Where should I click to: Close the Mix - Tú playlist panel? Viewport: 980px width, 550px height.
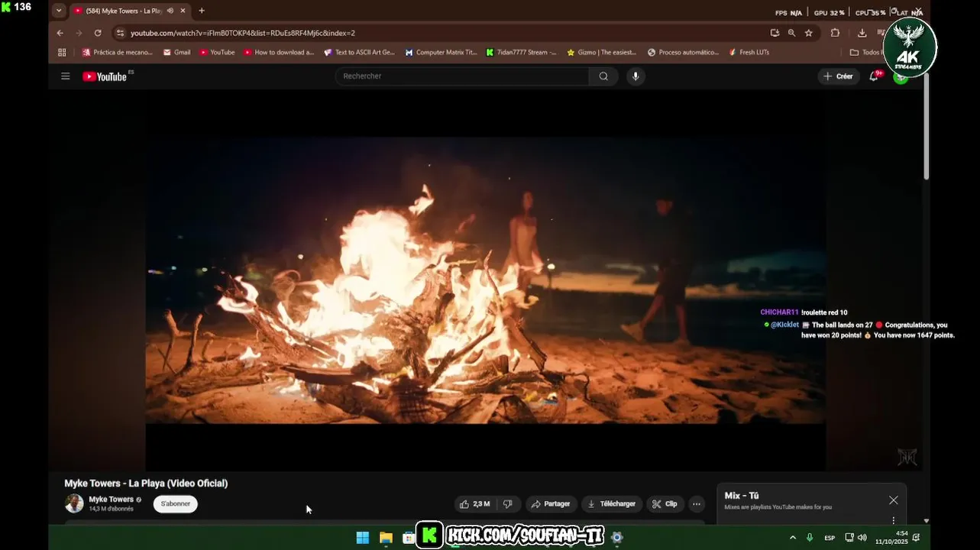point(894,500)
